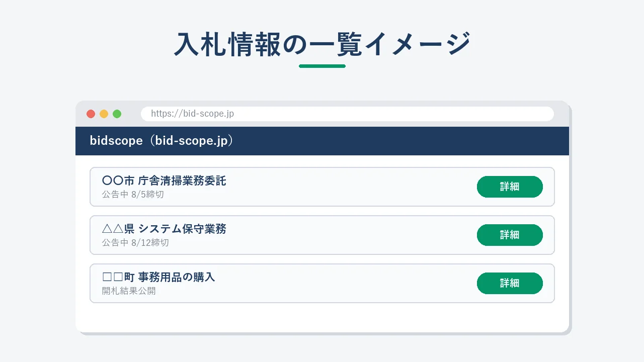Open the 〇〇市 庁舎清掃業務委託 listing title
This screenshot has width=644, height=362.
[164, 181]
